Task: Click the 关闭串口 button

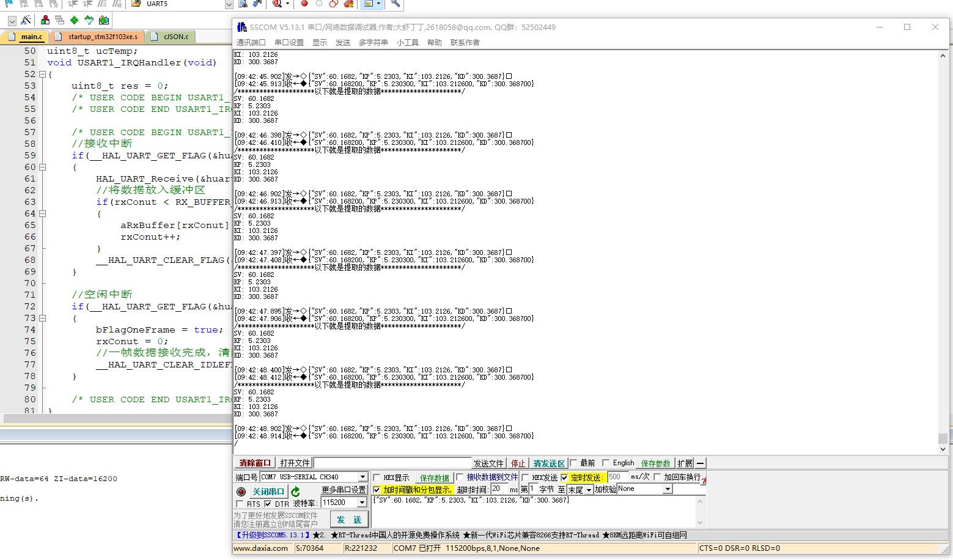Action: tap(269, 491)
